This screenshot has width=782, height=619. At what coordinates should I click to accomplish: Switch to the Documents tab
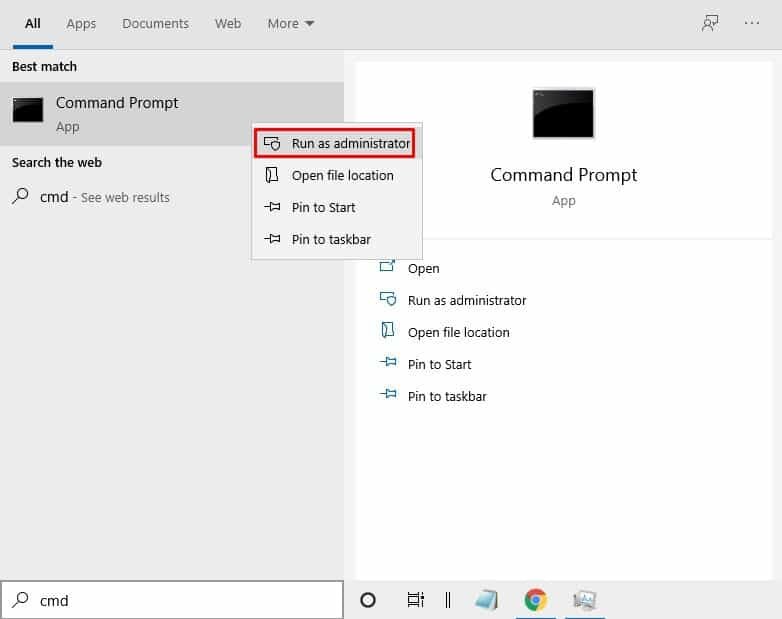(x=155, y=23)
